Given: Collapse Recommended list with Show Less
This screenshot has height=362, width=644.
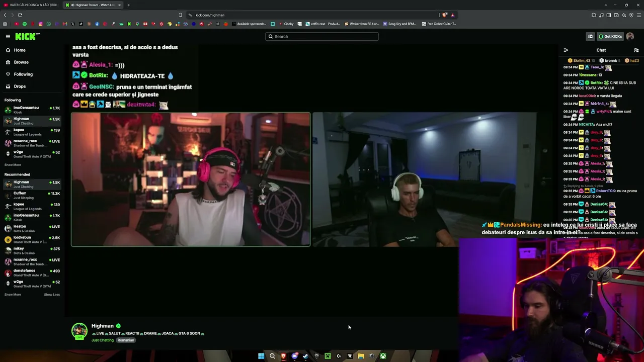Looking at the screenshot, I should click(52, 295).
